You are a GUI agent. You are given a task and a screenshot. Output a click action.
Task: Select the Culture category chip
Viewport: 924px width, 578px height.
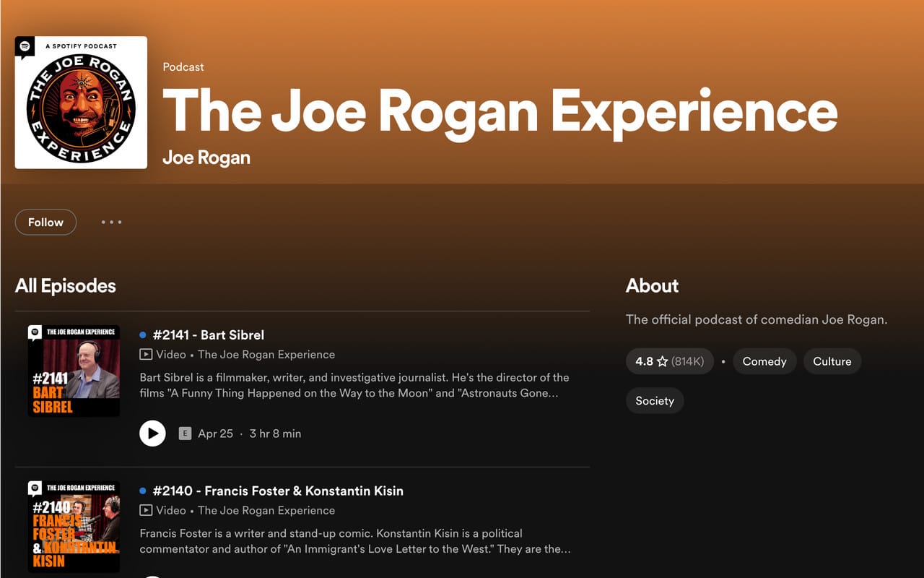[832, 361]
